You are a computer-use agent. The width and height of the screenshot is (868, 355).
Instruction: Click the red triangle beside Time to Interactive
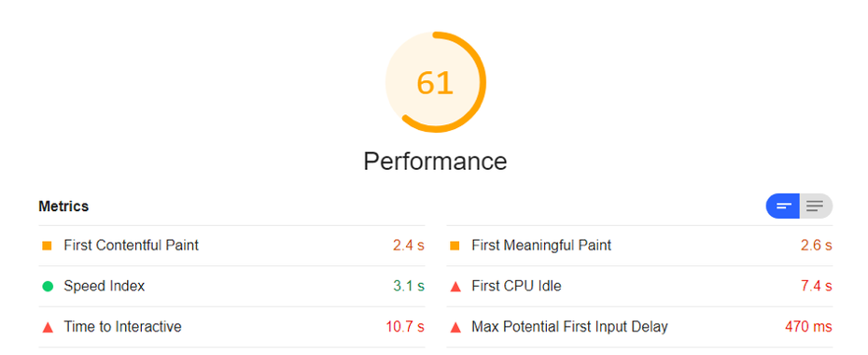click(x=48, y=327)
